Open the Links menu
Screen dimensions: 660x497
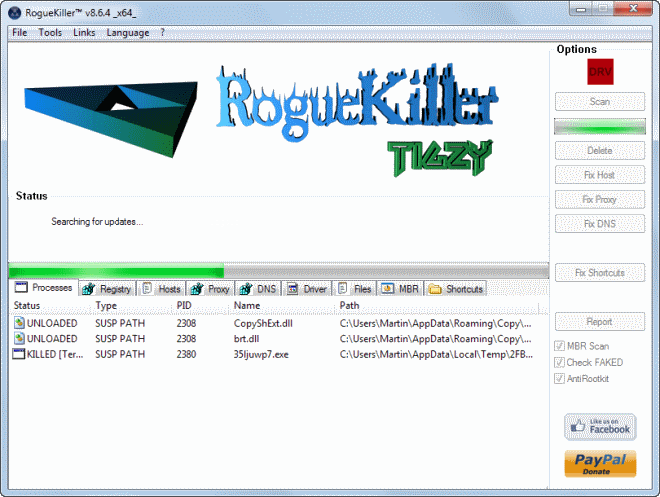[x=84, y=32]
